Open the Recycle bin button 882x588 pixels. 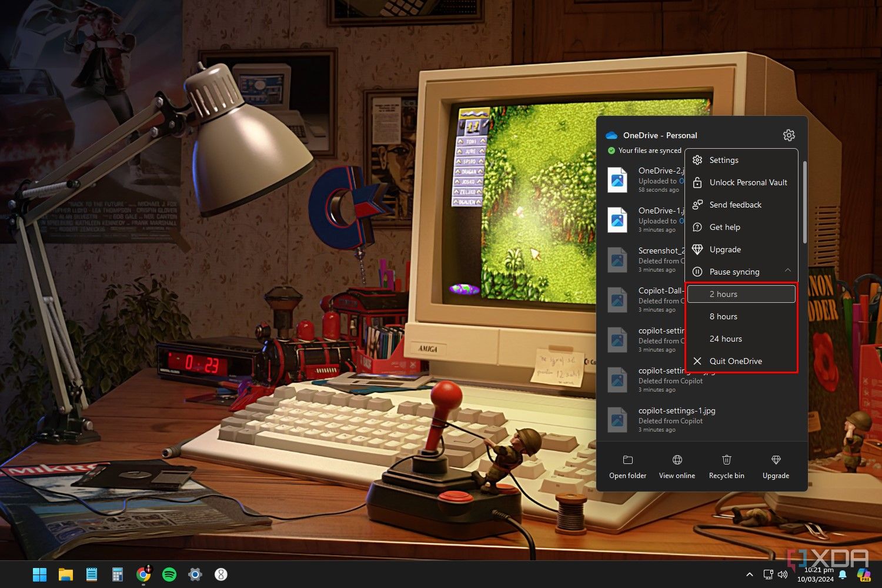[x=727, y=467]
